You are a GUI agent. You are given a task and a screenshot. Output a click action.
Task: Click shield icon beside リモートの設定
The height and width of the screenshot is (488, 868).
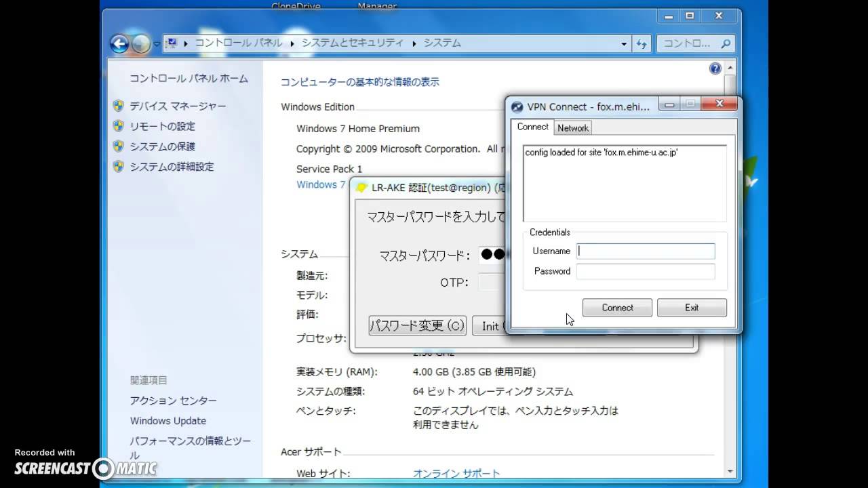[x=118, y=126]
